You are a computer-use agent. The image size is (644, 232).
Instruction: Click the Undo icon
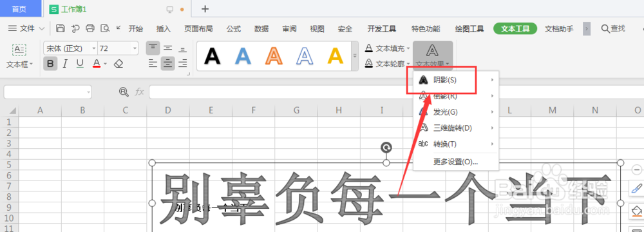point(75,28)
